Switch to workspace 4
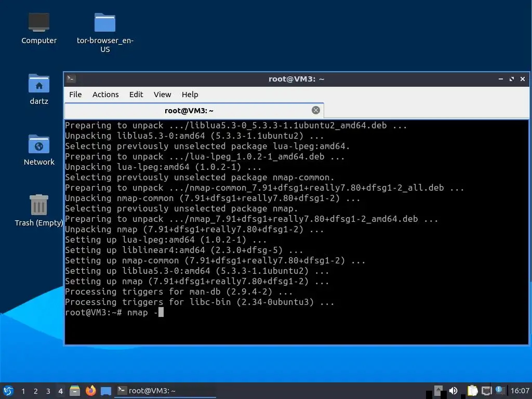The image size is (532, 399). pyautogui.click(x=60, y=391)
